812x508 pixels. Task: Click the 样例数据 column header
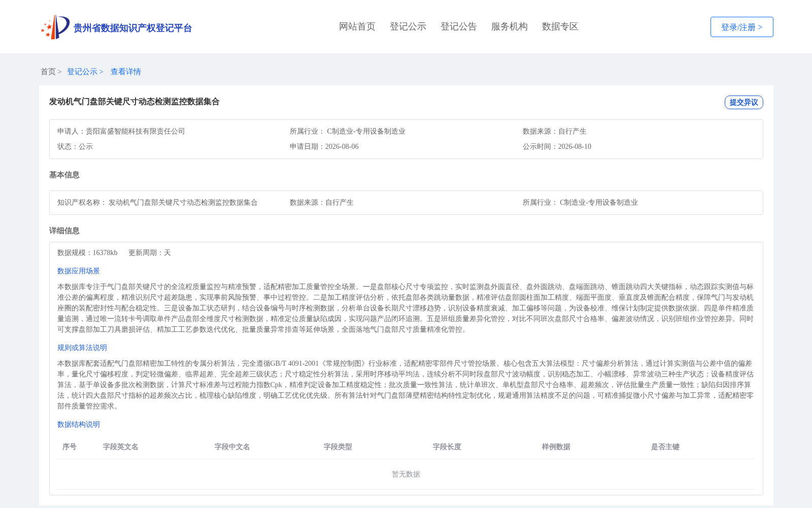tap(556, 447)
